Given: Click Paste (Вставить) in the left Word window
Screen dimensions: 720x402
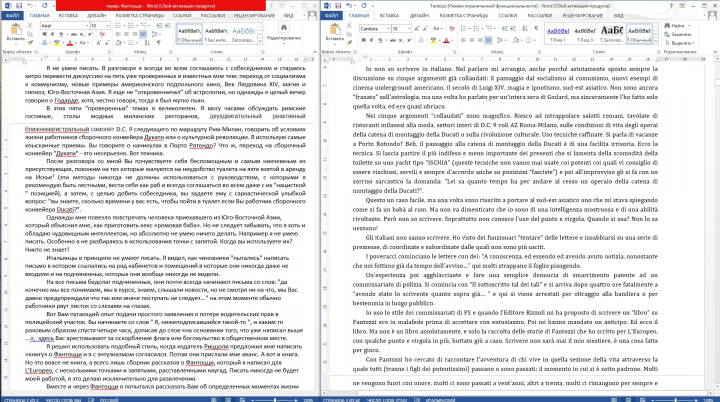Looking at the screenshot, I should click(x=16, y=32).
